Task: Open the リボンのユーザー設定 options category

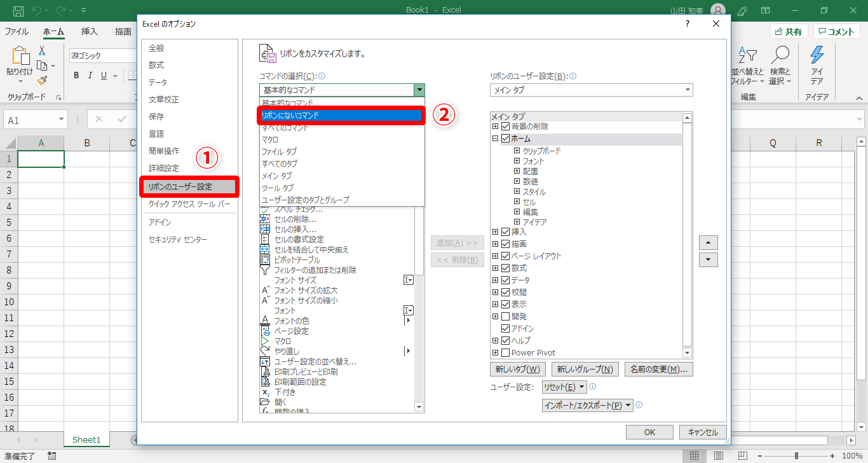Action: (x=189, y=187)
